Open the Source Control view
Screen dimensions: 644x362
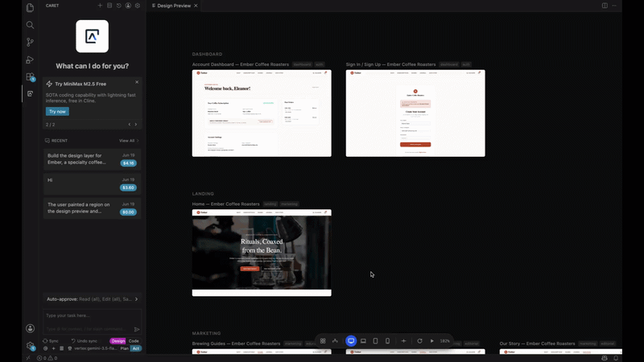[30, 43]
